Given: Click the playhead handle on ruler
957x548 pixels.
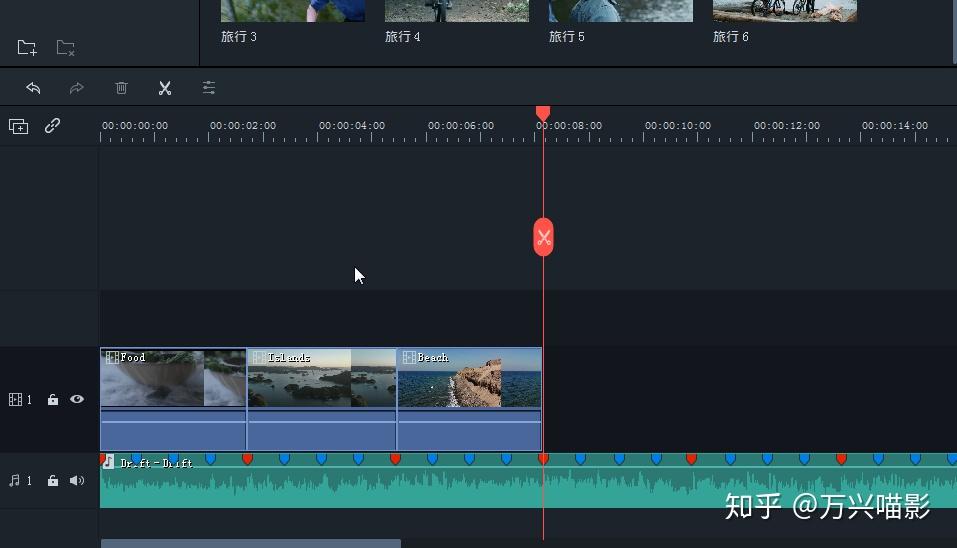Looking at the screenshot, I should tap(543, 114).
